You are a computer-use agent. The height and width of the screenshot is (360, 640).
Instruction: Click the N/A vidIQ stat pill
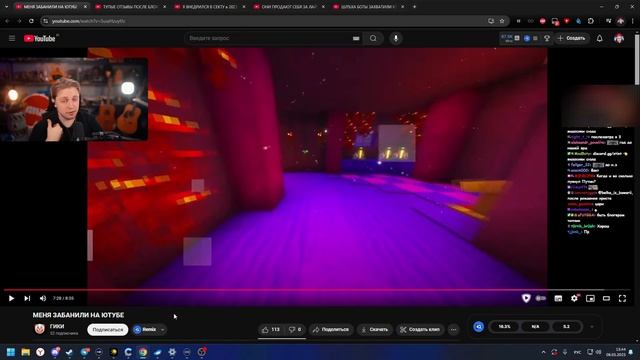coord(536,327)
